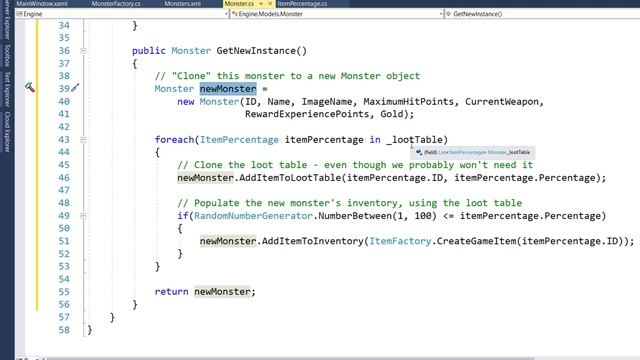Screen dimensions: 640x360
Task: Click line number 46 in the margin
Action: (64, 178)
